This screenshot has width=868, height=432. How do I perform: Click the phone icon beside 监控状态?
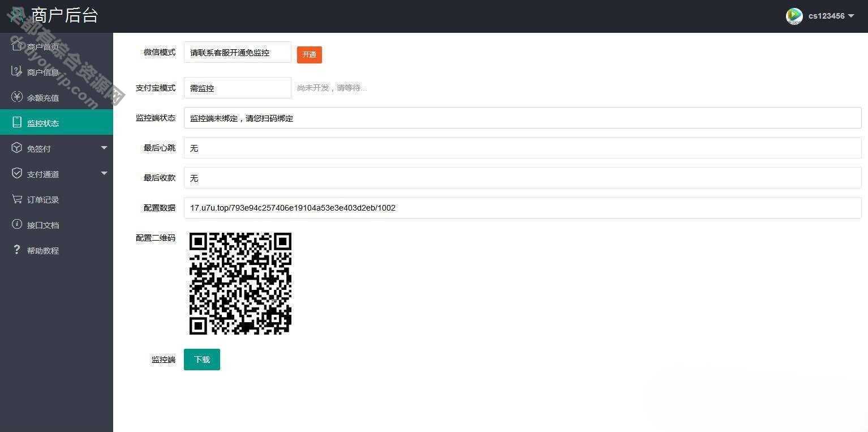point(17,122)
